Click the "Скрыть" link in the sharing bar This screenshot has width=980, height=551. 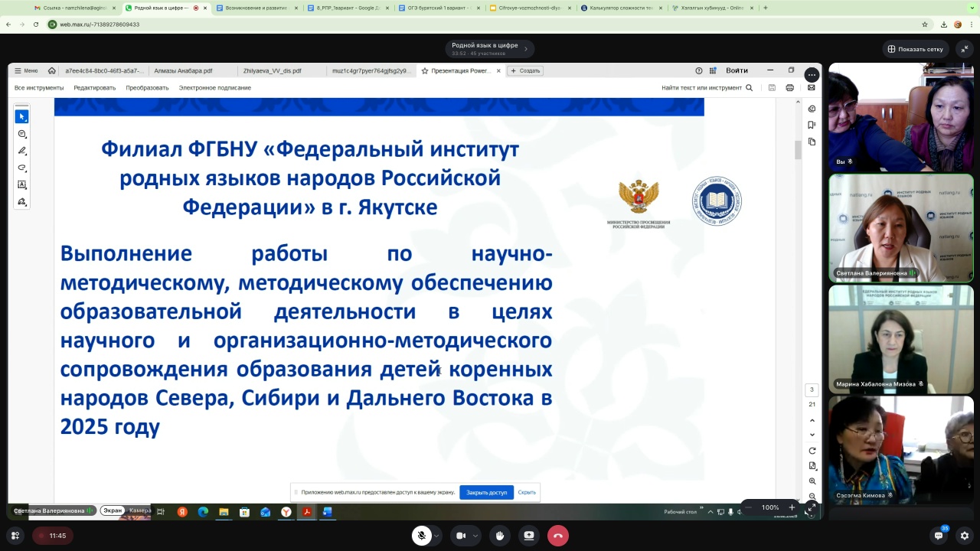coord(527,492)
